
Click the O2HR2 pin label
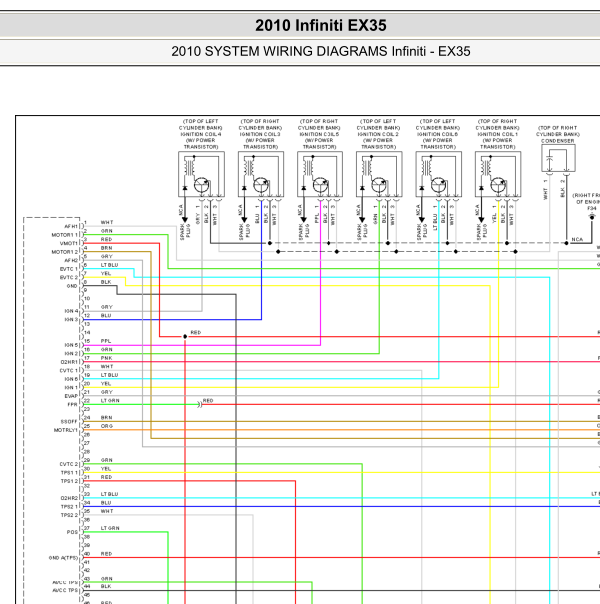click(69, 498)
